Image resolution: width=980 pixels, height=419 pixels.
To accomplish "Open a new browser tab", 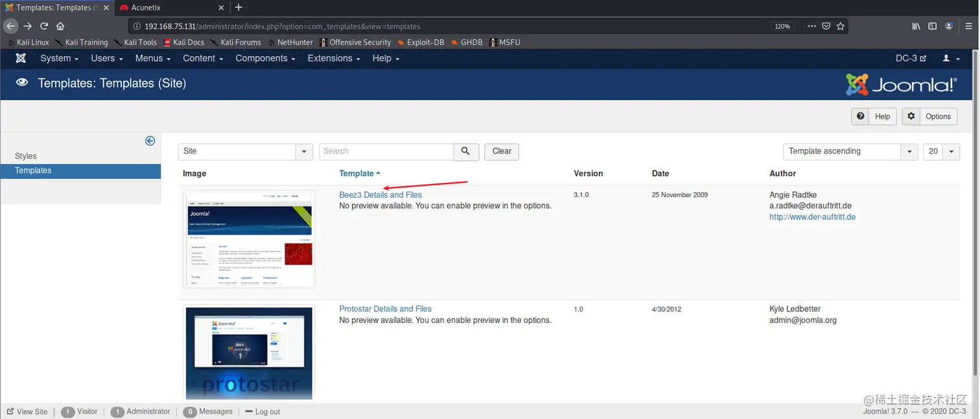I will (239, 8).
